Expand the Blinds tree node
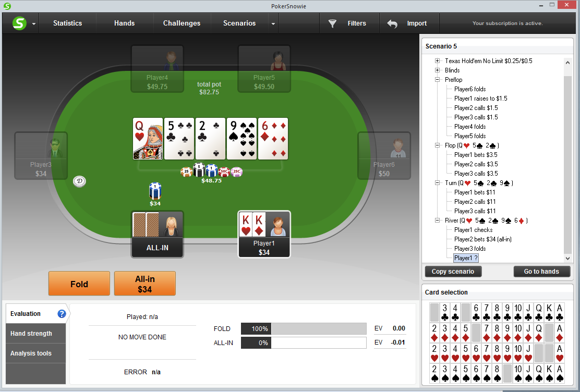Image resolution: width=580 pixels, height=392 pixels. click(x=437, y=70)
